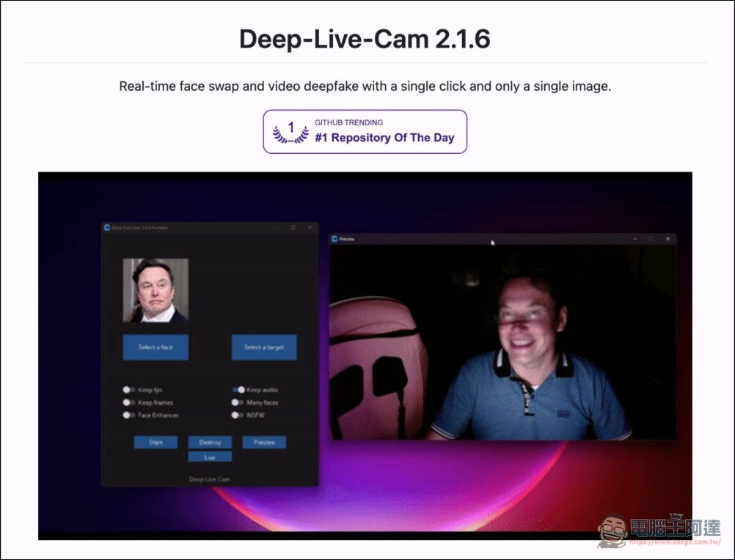Close the Deep Live Cam window

tap(310, 227)
